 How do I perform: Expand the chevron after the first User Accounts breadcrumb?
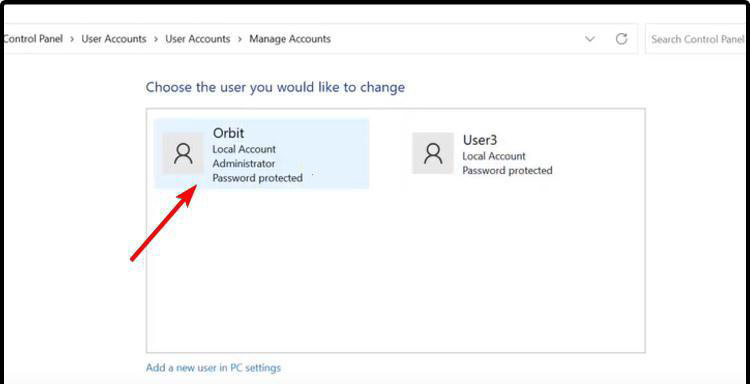pyautogui.click(x=156, y=39)
